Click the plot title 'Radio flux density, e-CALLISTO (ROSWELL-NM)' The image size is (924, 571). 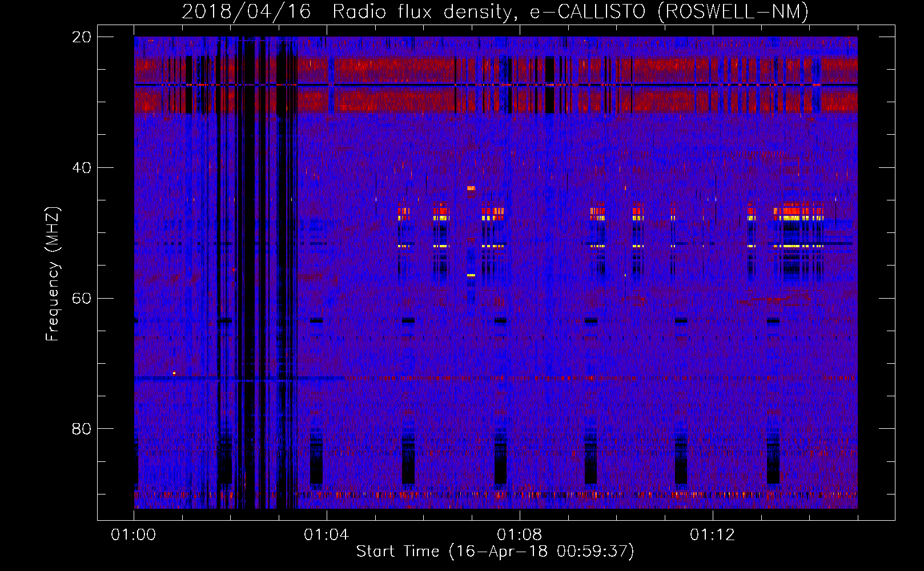[571, 11]
